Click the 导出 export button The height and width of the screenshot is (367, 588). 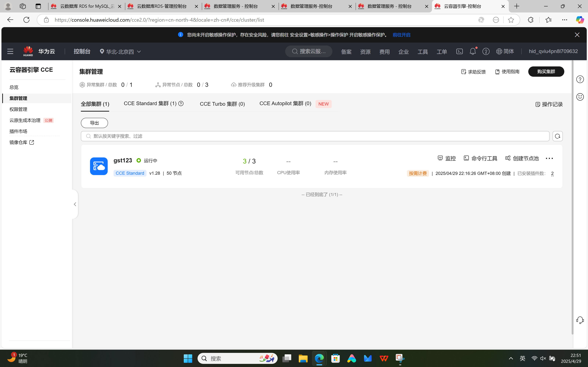[94, 123]
